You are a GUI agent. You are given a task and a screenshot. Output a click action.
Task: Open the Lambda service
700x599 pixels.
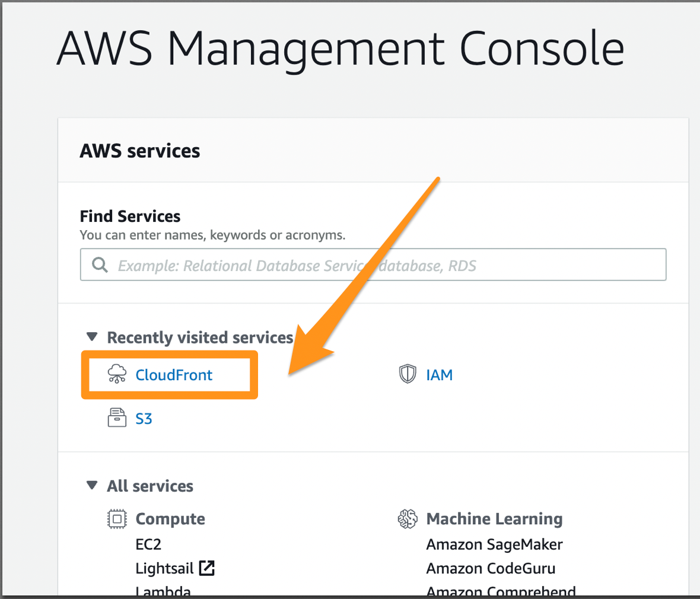(x=163, y=591)
